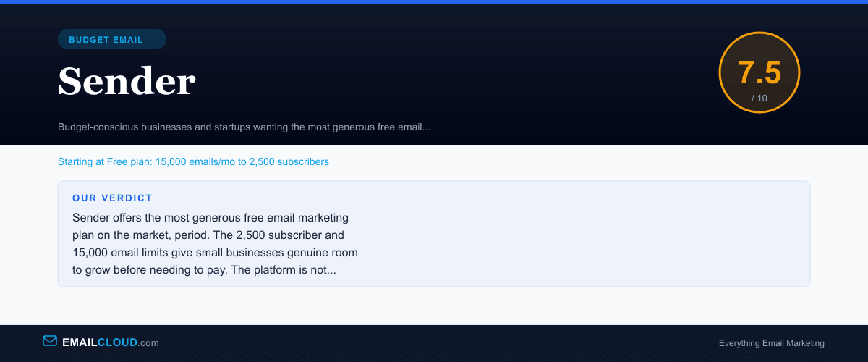
Task: Click the BUDGET EMAIL category badge
Action: pos(112,40)
